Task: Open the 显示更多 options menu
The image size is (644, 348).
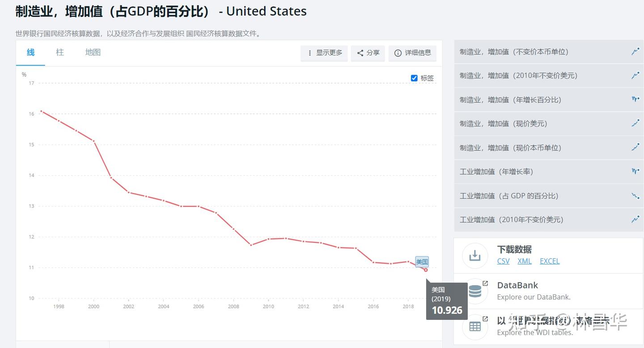Action: [324, 53]
